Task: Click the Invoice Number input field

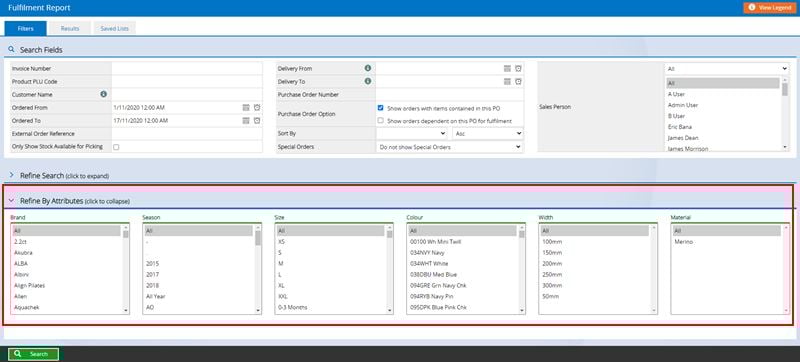Action: coord(187,68)
